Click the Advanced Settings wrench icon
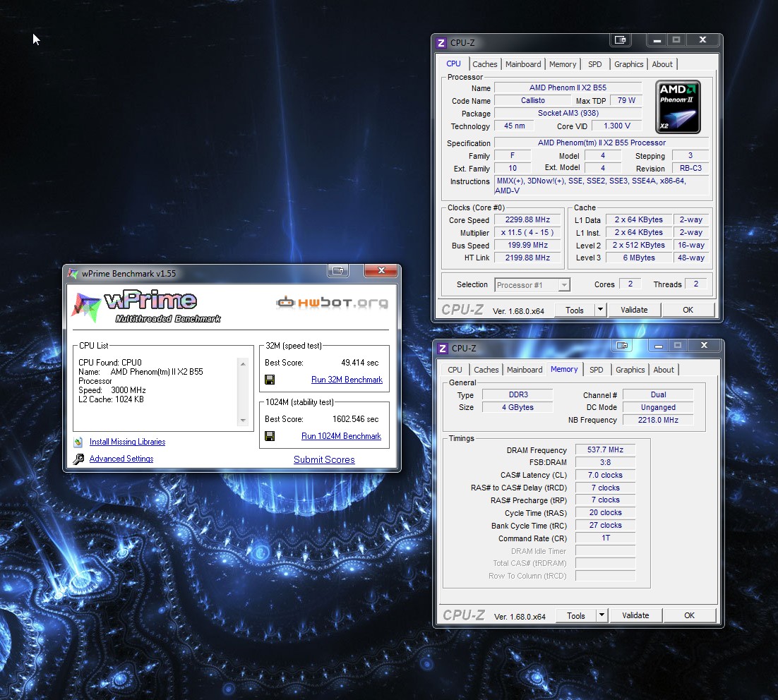The width and height of the screenshot is (778, 700). pyautogui.click(x=78, y=459)
